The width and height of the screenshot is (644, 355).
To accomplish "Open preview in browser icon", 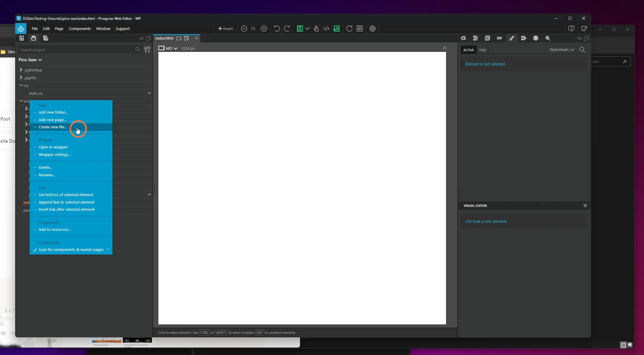I will pyautogui.click(x=360, y=28).
